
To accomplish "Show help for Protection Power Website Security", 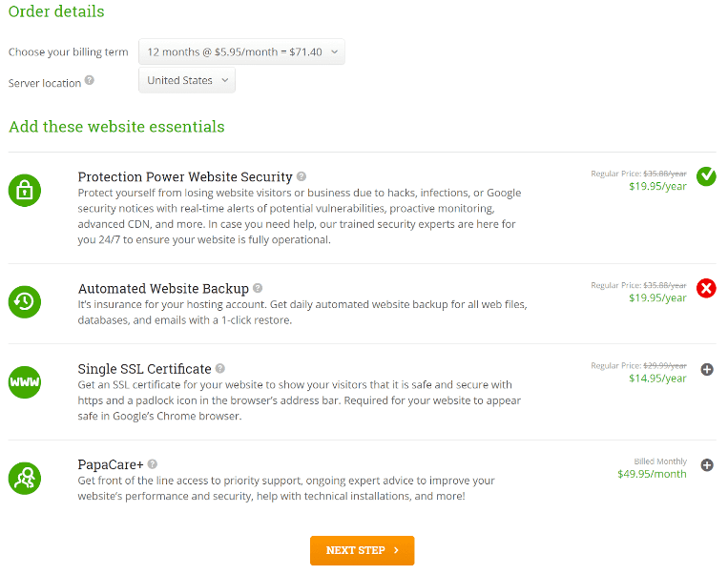I will point(302,176).
